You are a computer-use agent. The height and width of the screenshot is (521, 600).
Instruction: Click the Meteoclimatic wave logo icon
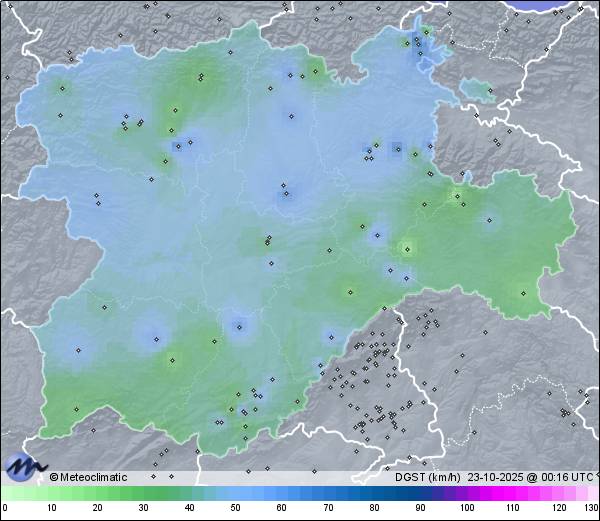pos(24,467)
